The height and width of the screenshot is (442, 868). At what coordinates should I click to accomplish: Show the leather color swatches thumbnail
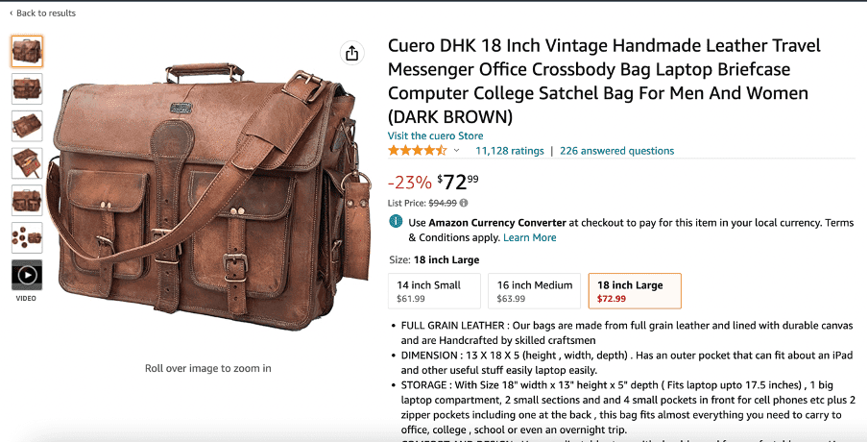click(27, 237)
